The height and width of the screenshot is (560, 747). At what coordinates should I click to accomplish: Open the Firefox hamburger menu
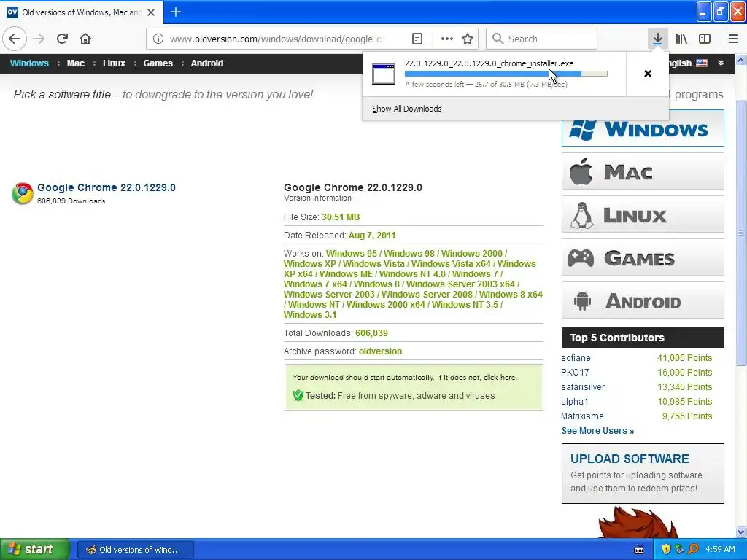732,39
